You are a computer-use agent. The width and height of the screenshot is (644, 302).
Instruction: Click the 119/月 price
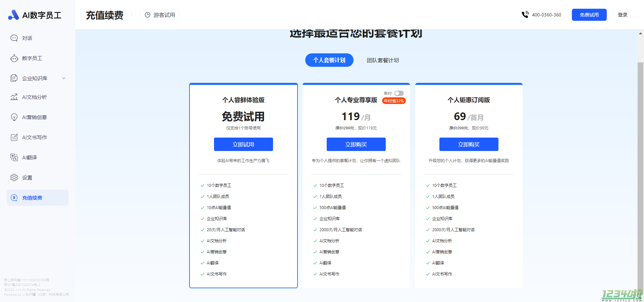[356, 116]
